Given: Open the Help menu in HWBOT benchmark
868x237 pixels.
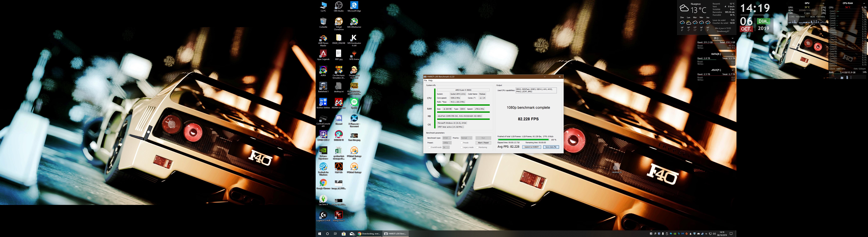Looking at the screenshot, I should (430, 81).
